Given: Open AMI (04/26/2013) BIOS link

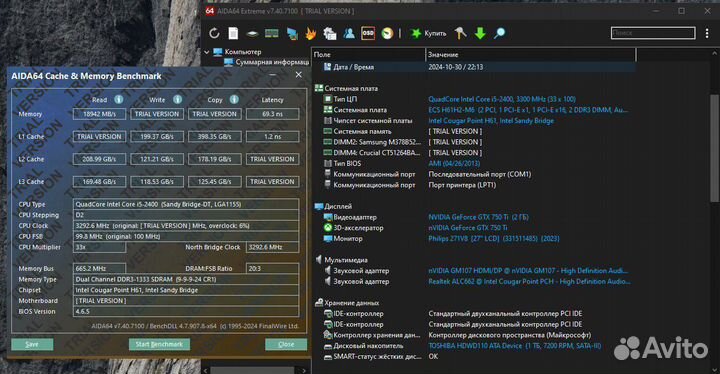Looking at the screenshot, I should (454, 164).
